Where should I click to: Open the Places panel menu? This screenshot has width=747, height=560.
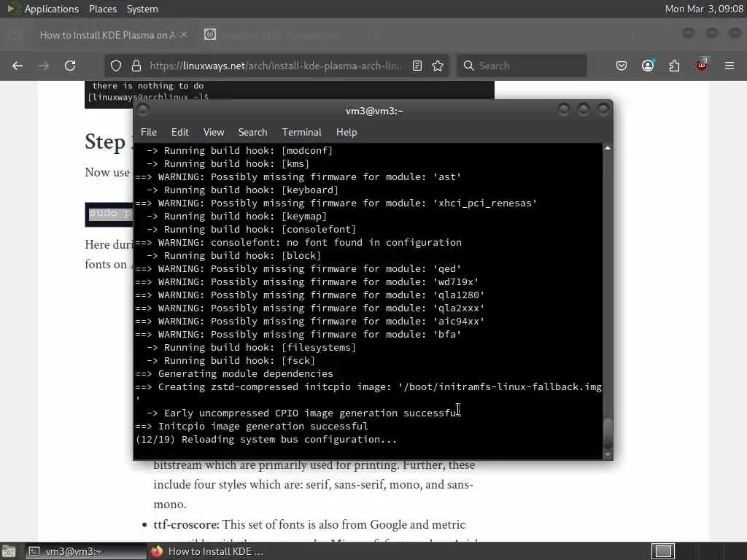[102, 9]
